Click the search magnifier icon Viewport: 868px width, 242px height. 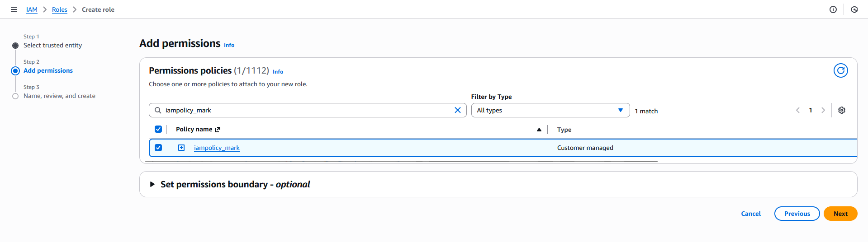158,110
